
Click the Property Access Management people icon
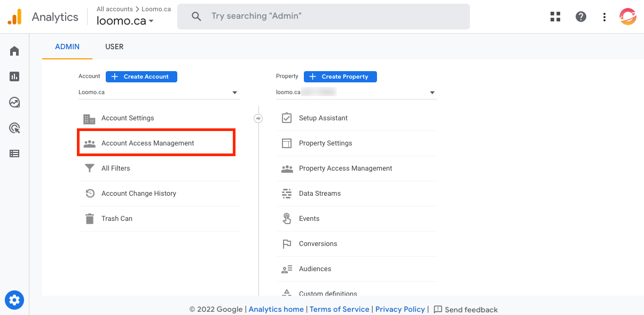[x=287, y=168]
